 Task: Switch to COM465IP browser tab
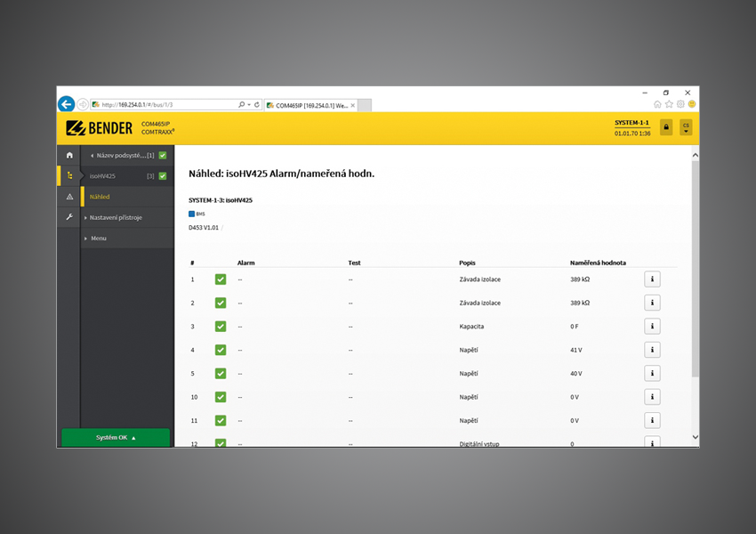tap(311, 105)
